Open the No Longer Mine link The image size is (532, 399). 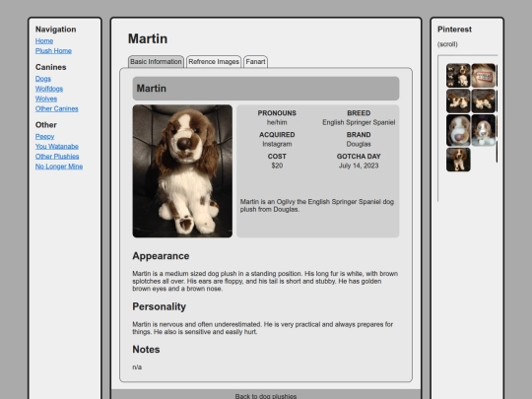(59, 166)
